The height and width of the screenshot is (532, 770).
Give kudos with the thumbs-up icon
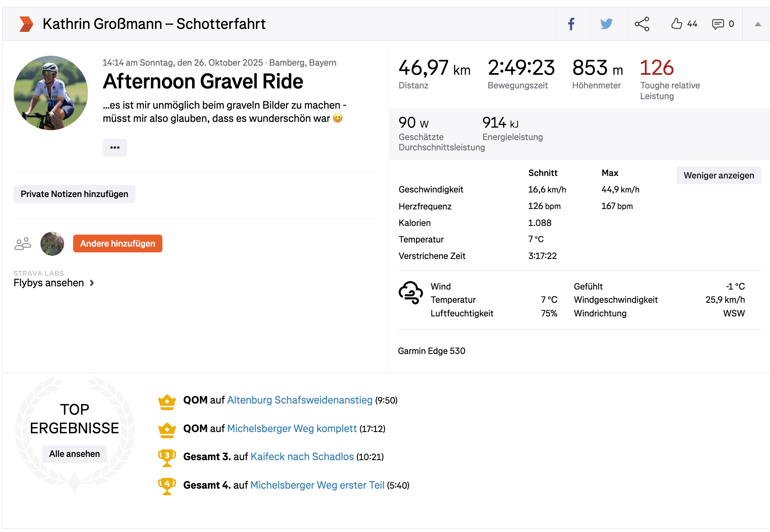(x=677, y=24)
